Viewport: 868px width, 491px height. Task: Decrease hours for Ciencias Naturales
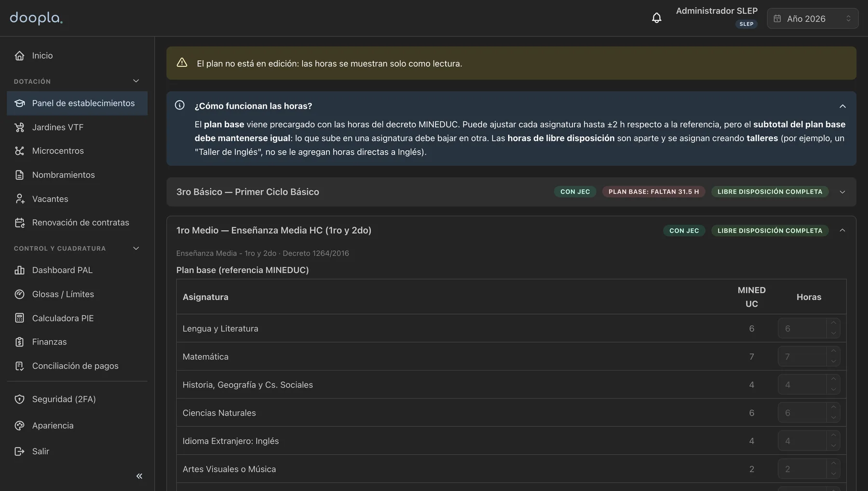pos(833,418)
